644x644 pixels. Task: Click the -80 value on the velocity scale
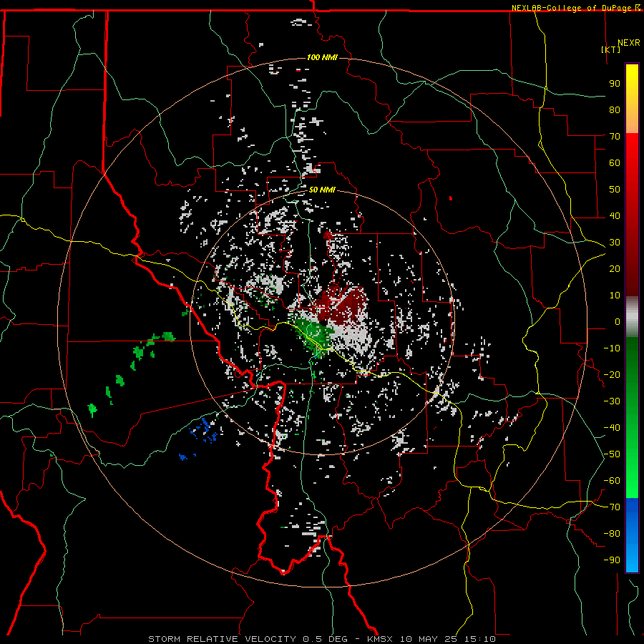(612, 534)
